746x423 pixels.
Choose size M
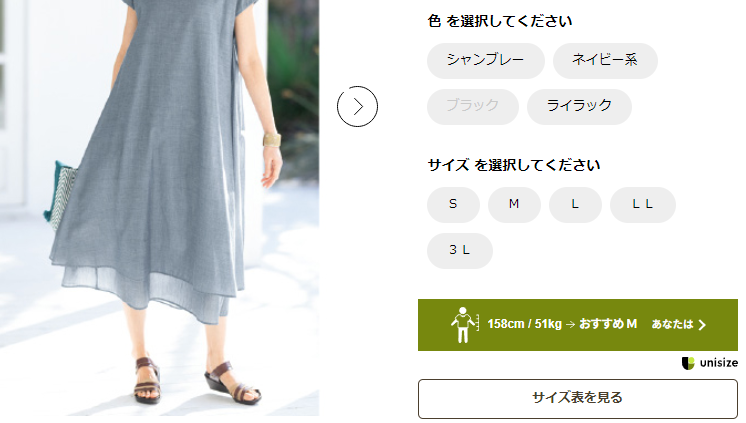(514, 205)
